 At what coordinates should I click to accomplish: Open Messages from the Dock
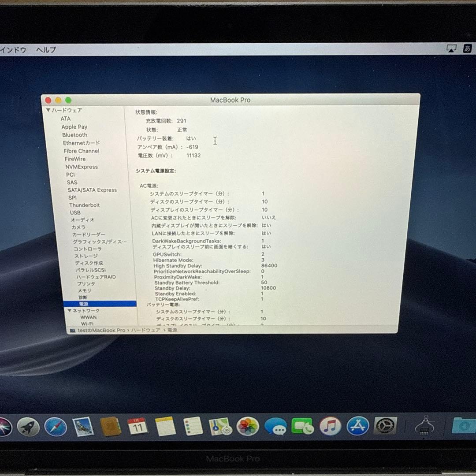click(275, 427)
